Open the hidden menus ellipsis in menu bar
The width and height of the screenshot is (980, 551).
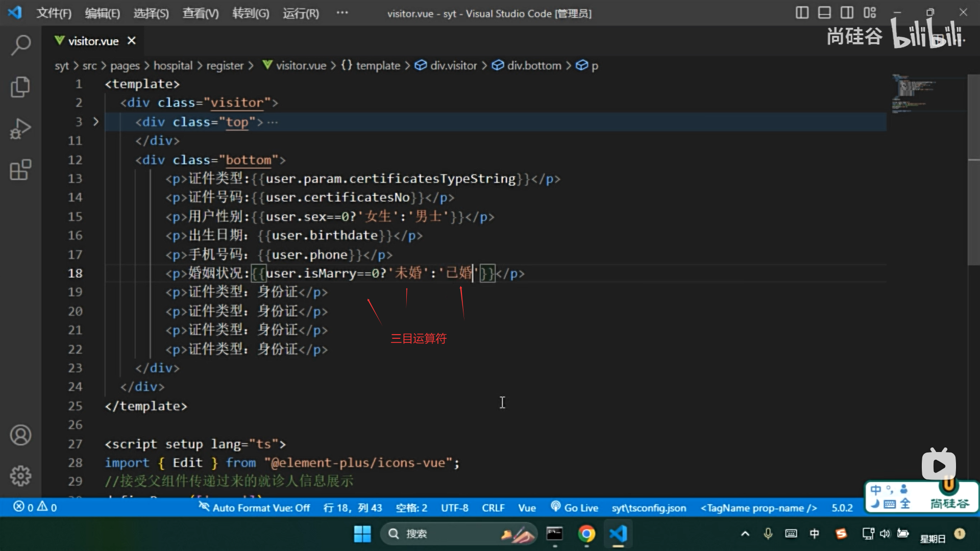click(x=342, y=13)
